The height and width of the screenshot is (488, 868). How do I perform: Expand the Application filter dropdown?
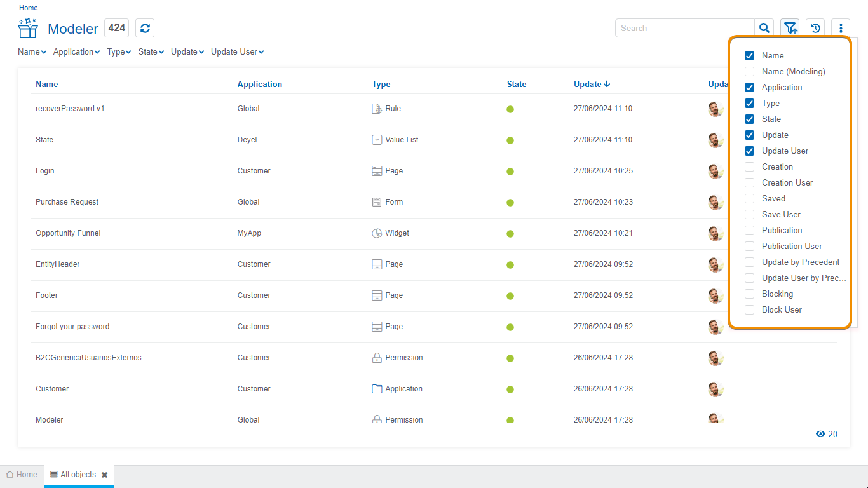point(76,52)
